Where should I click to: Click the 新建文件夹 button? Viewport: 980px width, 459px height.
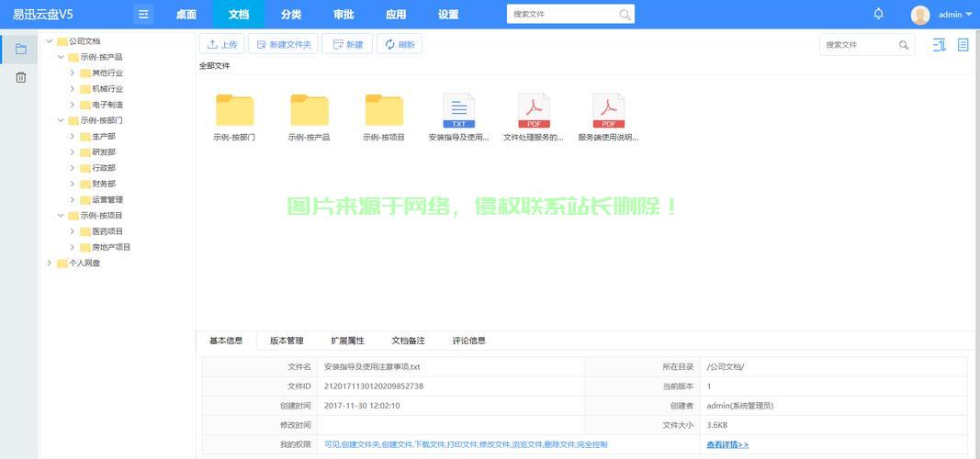pos(284,44)
